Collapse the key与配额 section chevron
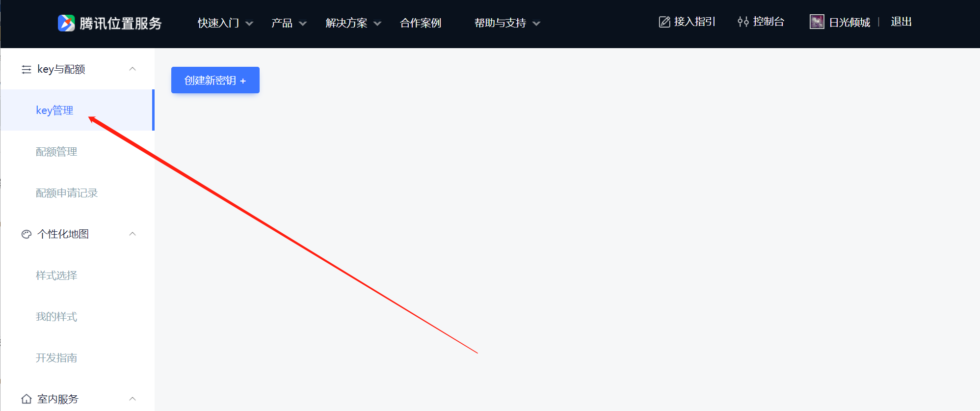The width and height of the screenshot is (980, 411). pyautogui.click(x=132, y=69)
